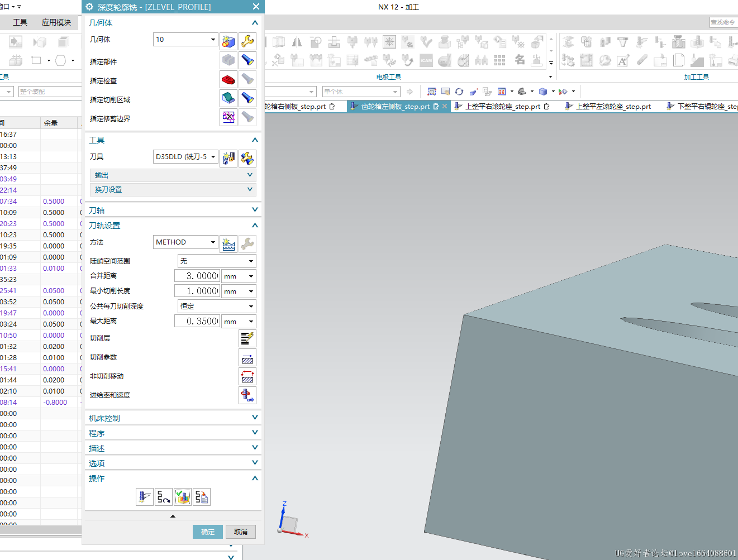
Task: Open the 方法 dropdown showing METHOD
Action: [185, 242]
